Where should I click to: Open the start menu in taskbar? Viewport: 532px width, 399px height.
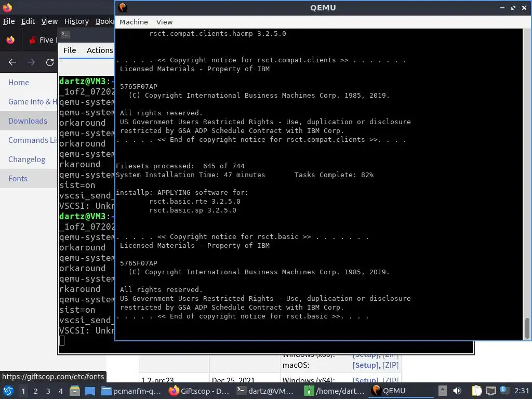pos(8,391)
